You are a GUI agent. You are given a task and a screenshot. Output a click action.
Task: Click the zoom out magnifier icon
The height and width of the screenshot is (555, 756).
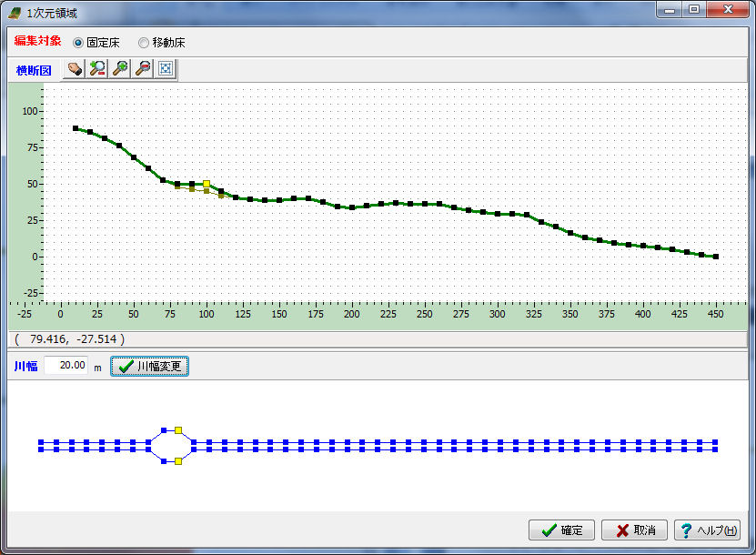[x=143, y=69]
